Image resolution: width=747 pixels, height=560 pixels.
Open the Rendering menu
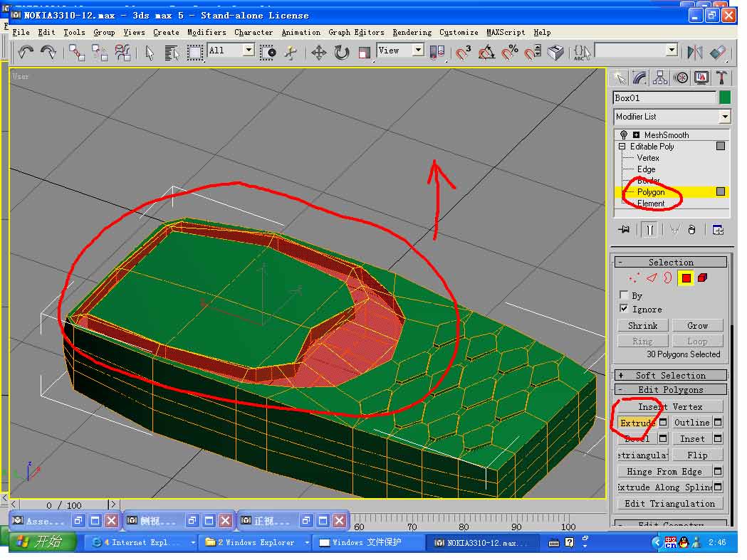pos(412,32)
